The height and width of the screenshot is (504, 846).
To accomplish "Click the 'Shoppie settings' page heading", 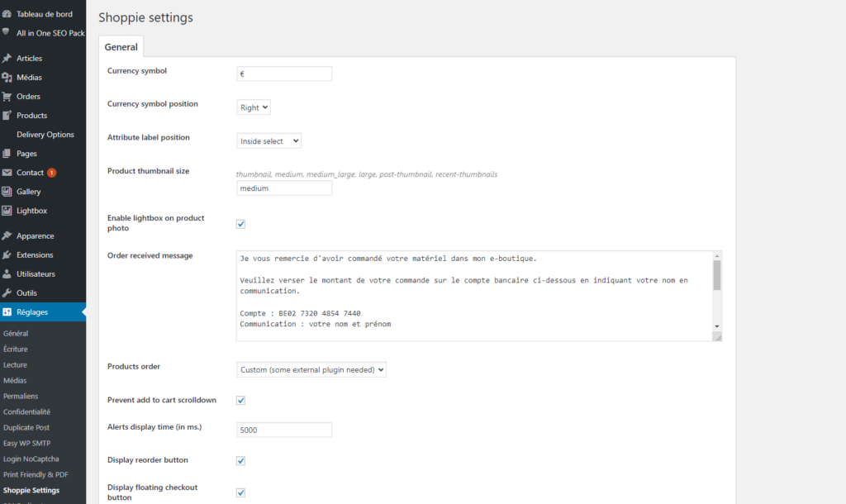I will click(145, 17).
